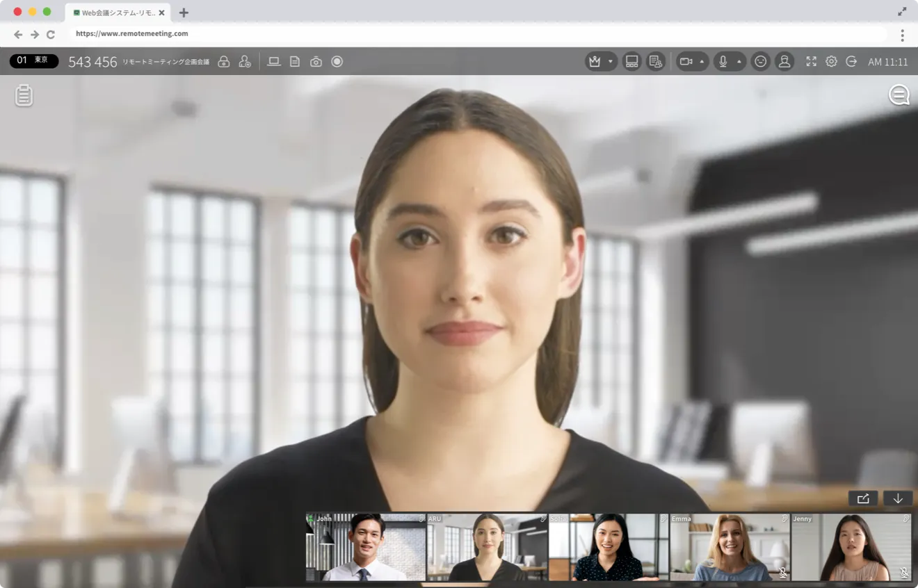This screenshot has width=918, height=588.
Task: Pop out the participant strip with share icon
Action: coord(863,498)
